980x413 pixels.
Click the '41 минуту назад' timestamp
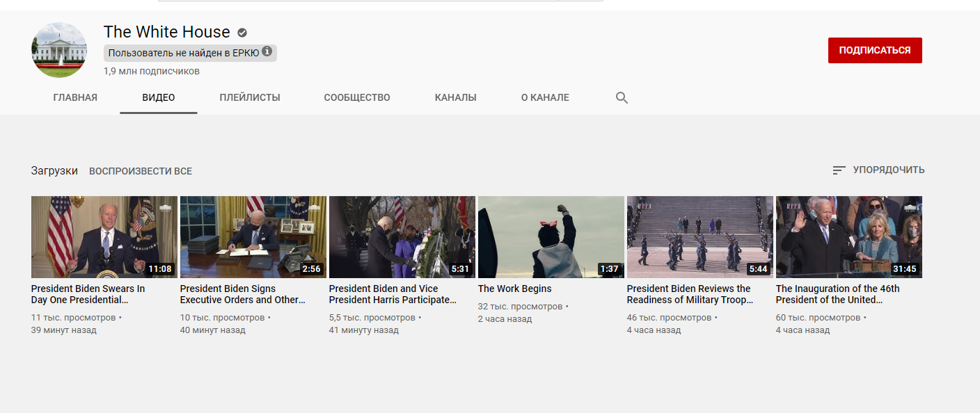pyautogui.click(x=364, y=330)
